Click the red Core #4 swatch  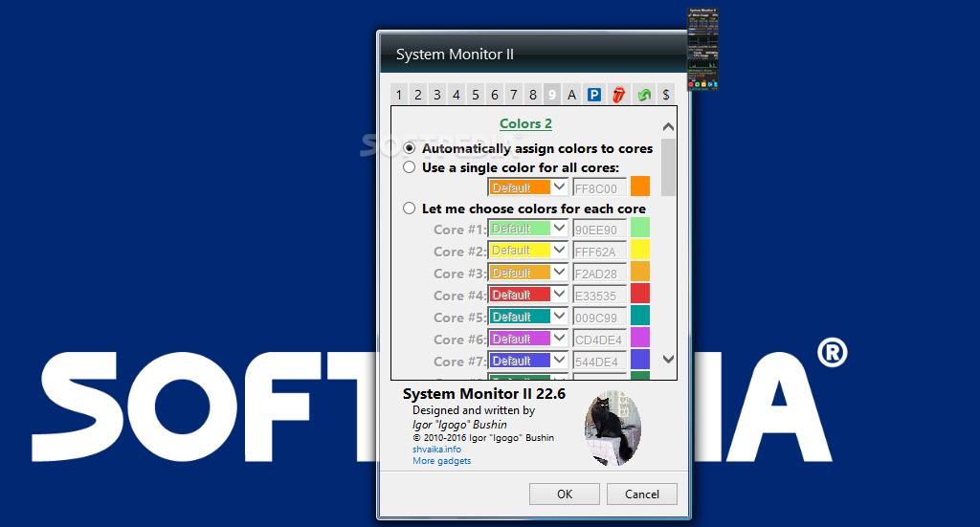point(640,294)
